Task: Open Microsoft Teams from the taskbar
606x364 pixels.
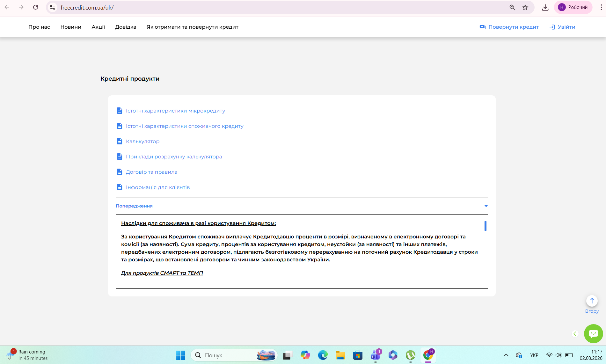Action: tap(376, 355)
